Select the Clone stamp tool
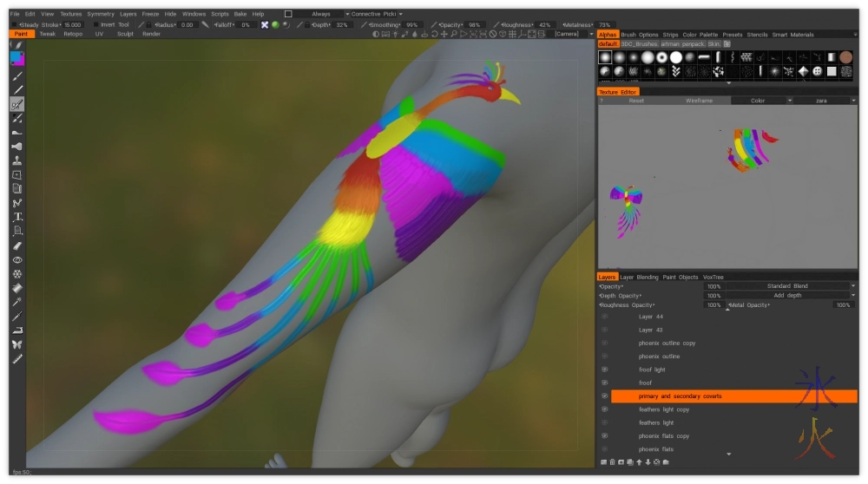Screen dimensions: 868x484 (17, 160)
